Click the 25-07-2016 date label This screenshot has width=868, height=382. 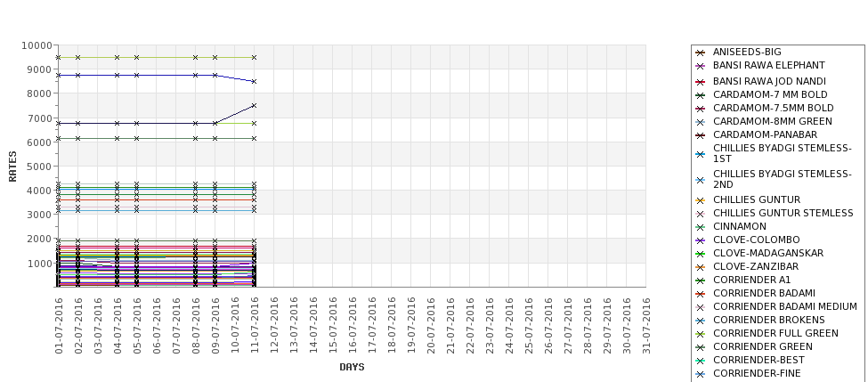point(529,326)
